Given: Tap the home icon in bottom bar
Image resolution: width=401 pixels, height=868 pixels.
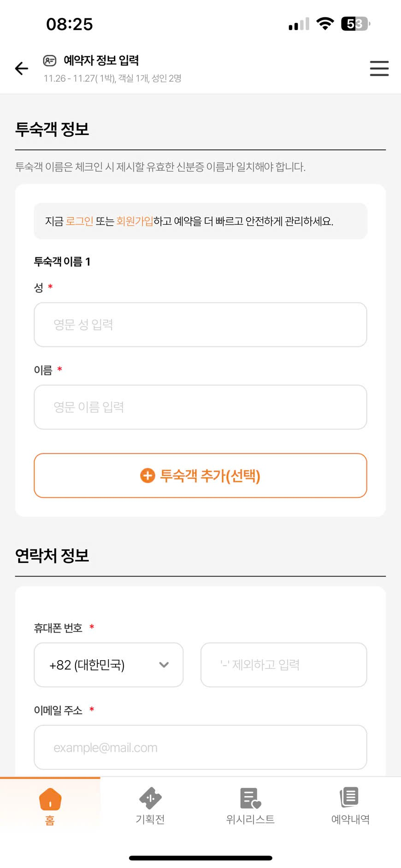Looking at the screenshot, I should (50, 799).
